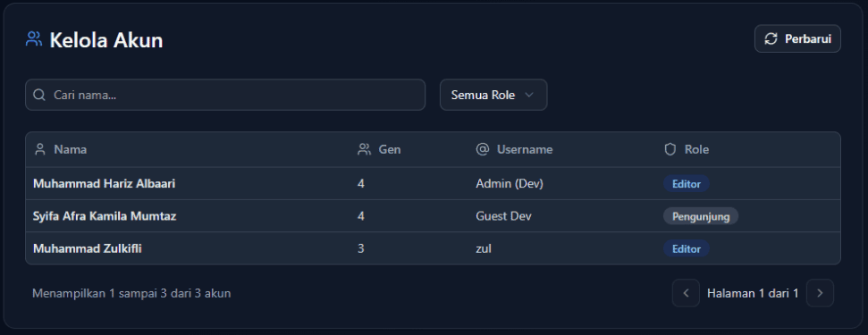Click the group icon in Gen header

pyautogui.click(x=364, y=149)
